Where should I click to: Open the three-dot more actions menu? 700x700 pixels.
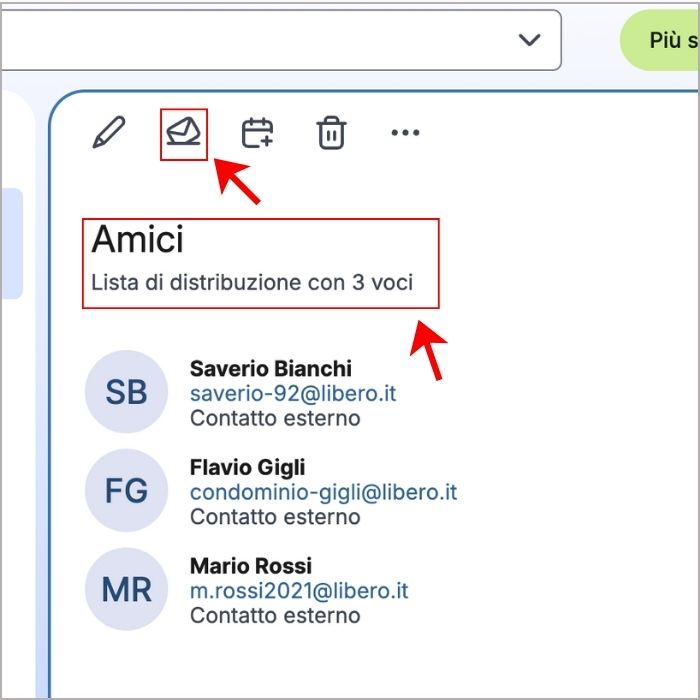pos(405,133)
